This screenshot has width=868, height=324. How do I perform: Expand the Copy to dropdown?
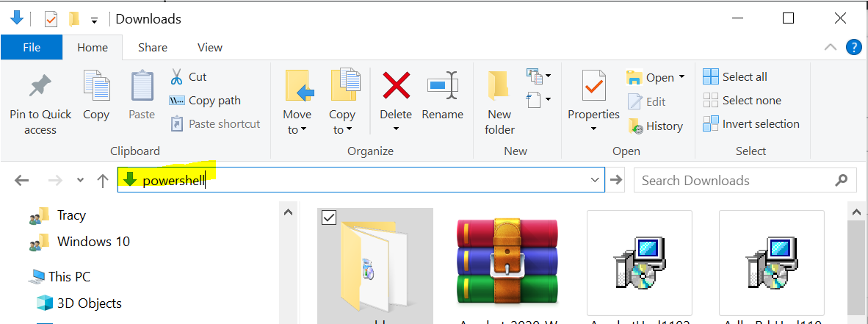[341, 130]
